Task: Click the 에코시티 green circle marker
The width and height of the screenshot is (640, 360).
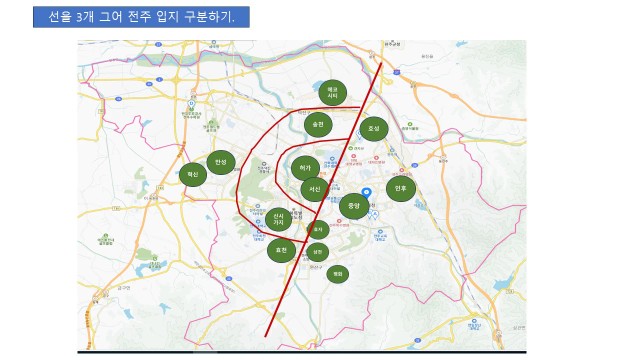Action: [333, 93]
